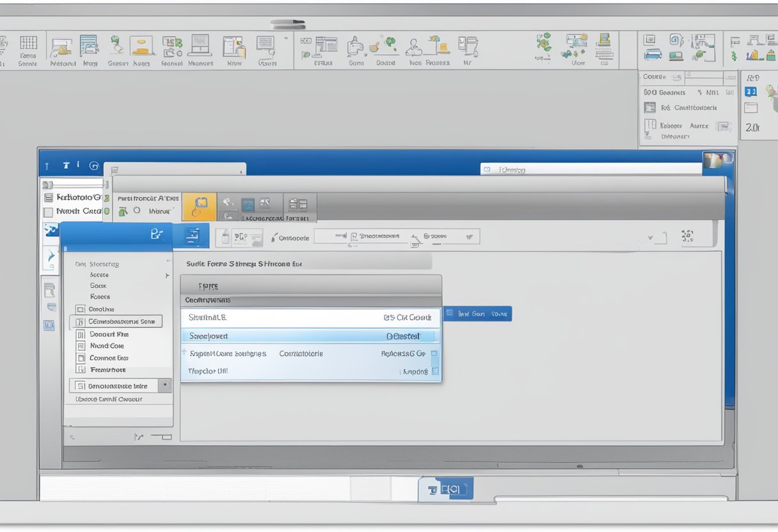Select the highlighted 'Sraeqjooert' list row
778x532 pixels.
(x=311, y=336)
